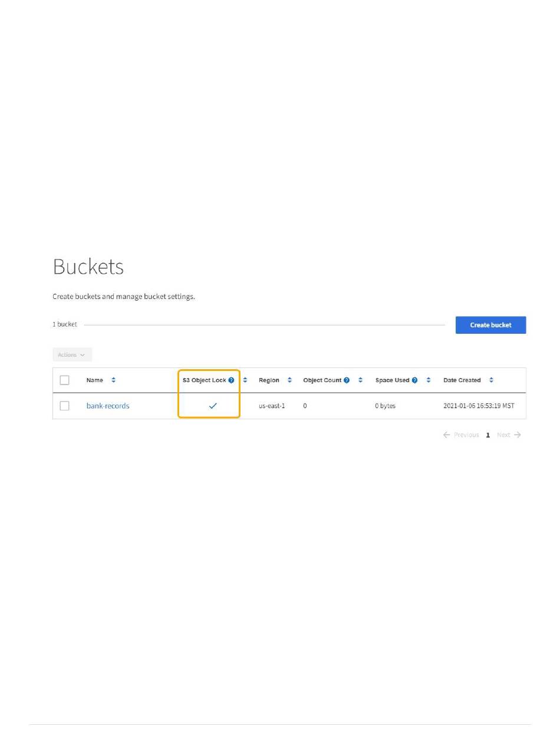Sort by Date Created column arrows
The image size is (560, 736).
pos(491,380)
